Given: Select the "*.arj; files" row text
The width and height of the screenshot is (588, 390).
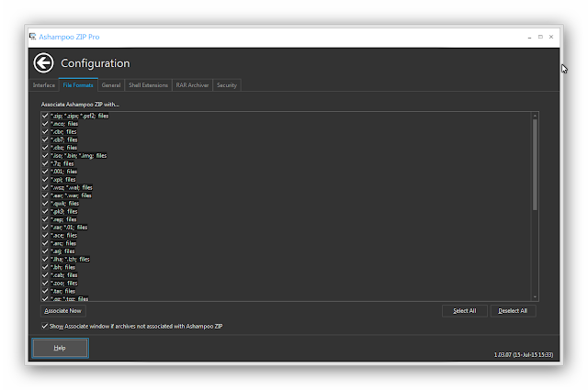Looking at the screenshot, I should tap(62, 251).
